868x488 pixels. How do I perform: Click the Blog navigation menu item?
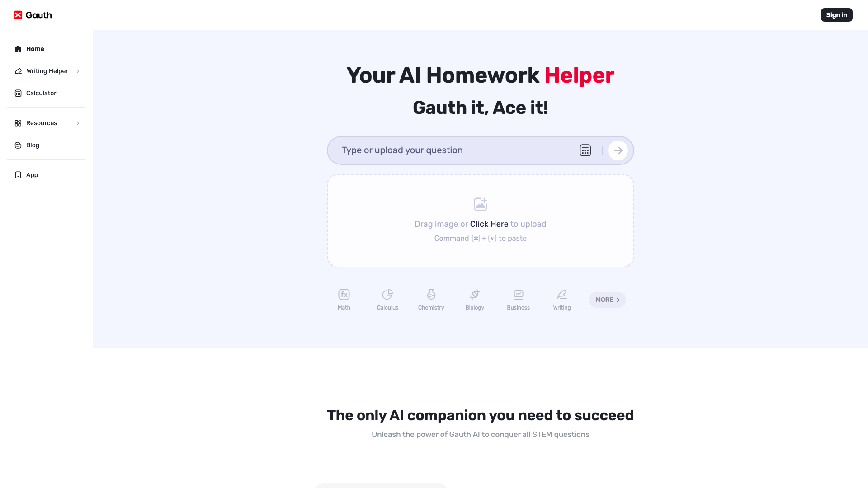tap(33, 145)
